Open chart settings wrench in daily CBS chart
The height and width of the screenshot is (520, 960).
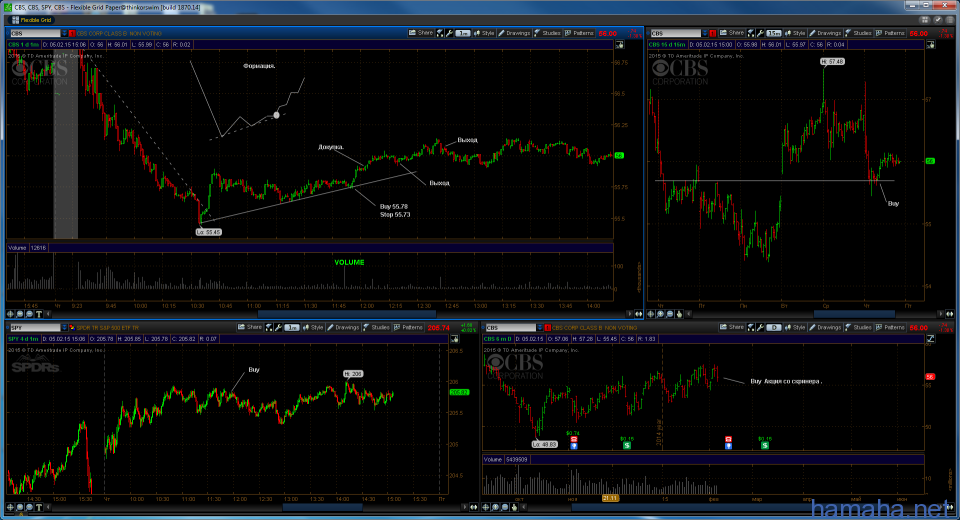click(x=760, y=328)
